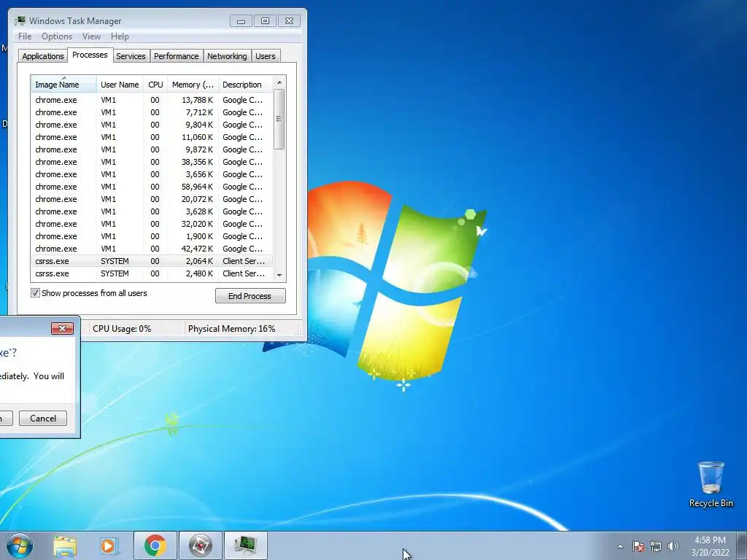This screenshot has width=747, height=560.
Task: Select chrome.exe row using 13,788 K
Action: coord(152,100)
